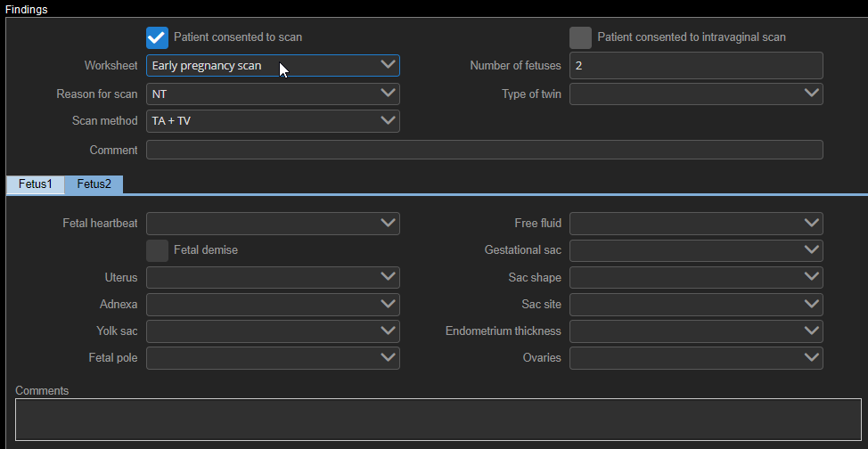Image resolution: width=868 pixels, height=449 pixels.
Task: Enable Patient consented to intravaginal scan
Action: point(580,37)
